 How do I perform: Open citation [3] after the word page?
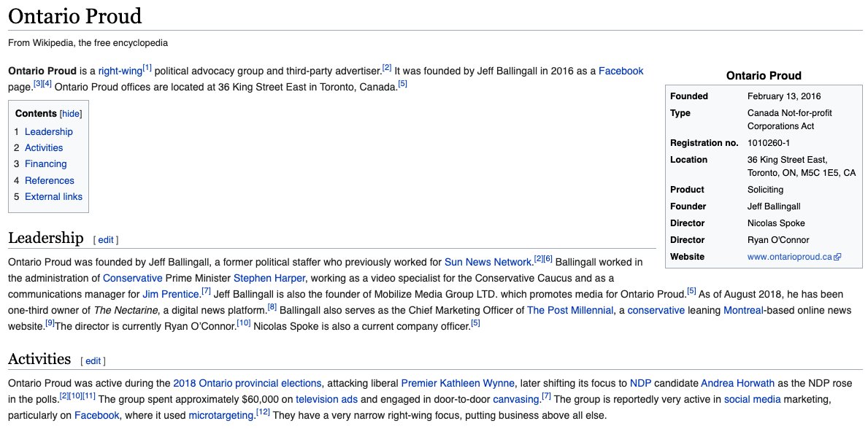38,84
